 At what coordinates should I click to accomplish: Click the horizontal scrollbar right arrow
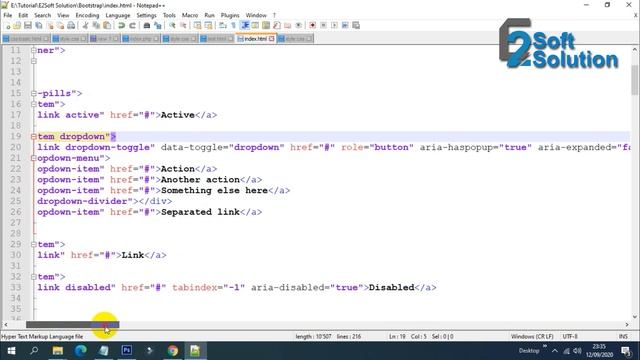tap(627, 324)
